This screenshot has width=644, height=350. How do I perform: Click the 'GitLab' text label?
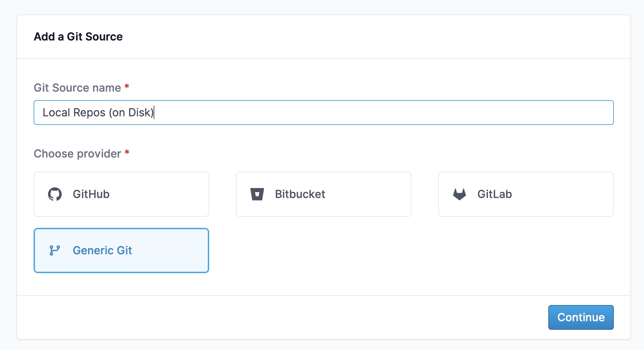(x=494, y=194)
